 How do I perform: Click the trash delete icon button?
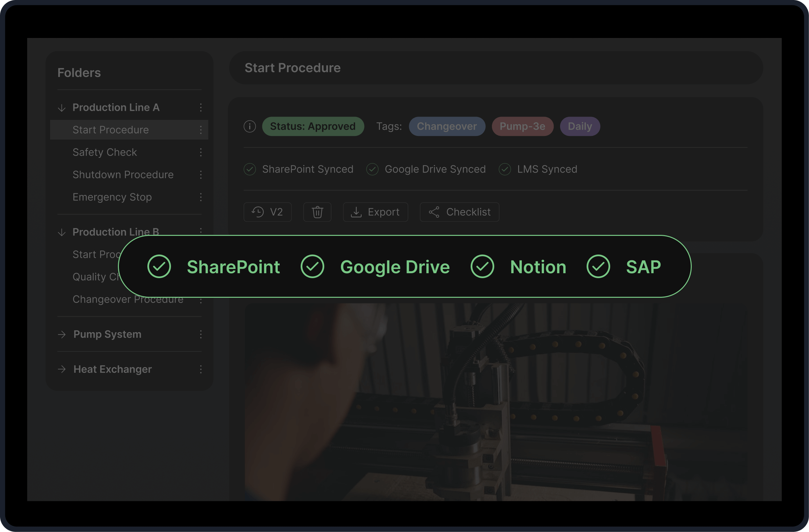(317, 212)
